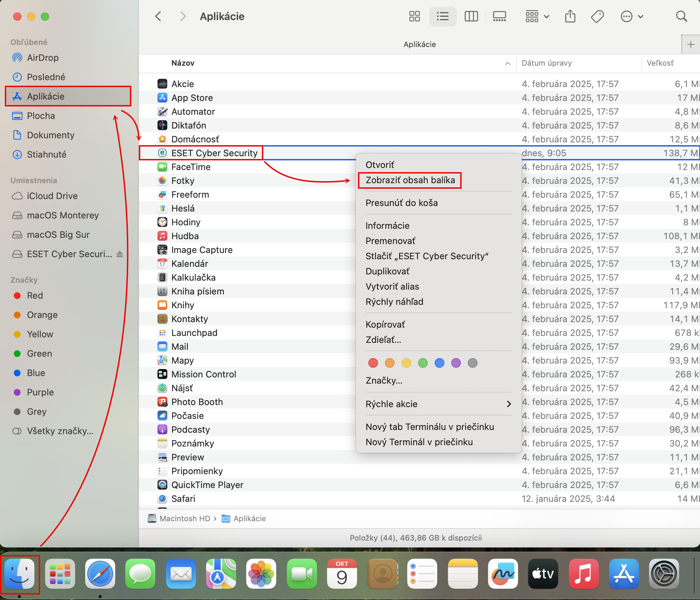Eject ESET Cyber Security volume
700x600 pixels.
tap(120, 254)
